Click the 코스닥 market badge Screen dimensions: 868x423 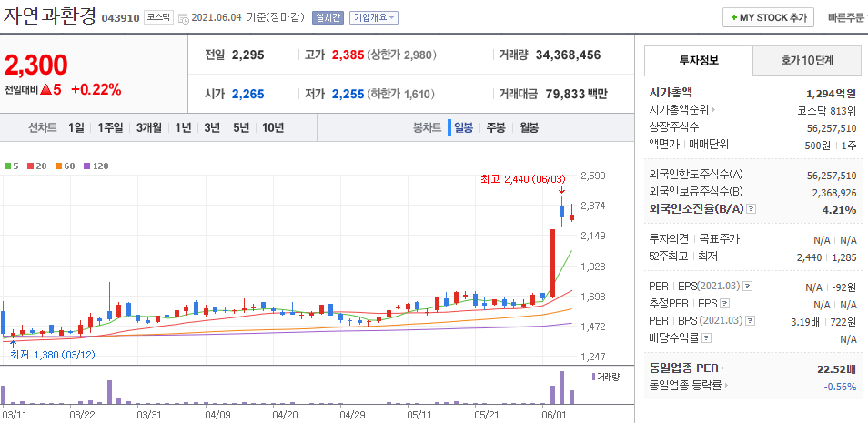coord(159,17)
